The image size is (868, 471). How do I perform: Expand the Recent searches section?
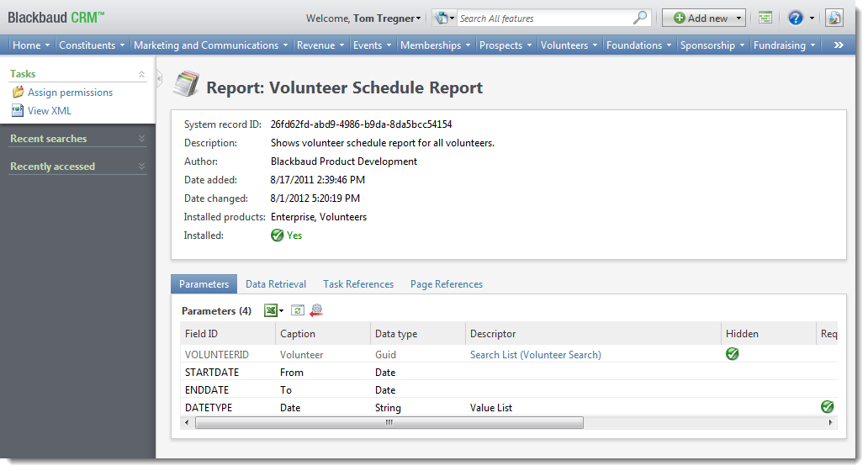coord(141,139)
